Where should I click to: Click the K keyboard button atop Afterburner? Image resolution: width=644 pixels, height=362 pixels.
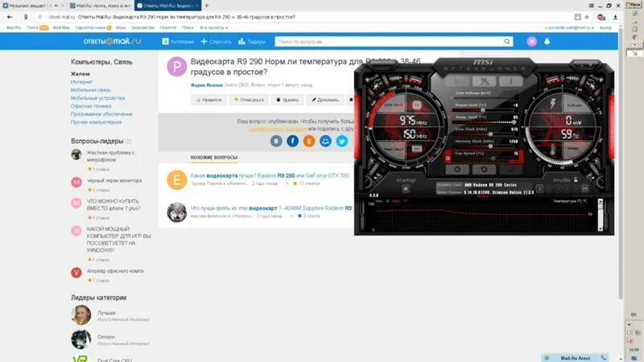tap(457, 81)
